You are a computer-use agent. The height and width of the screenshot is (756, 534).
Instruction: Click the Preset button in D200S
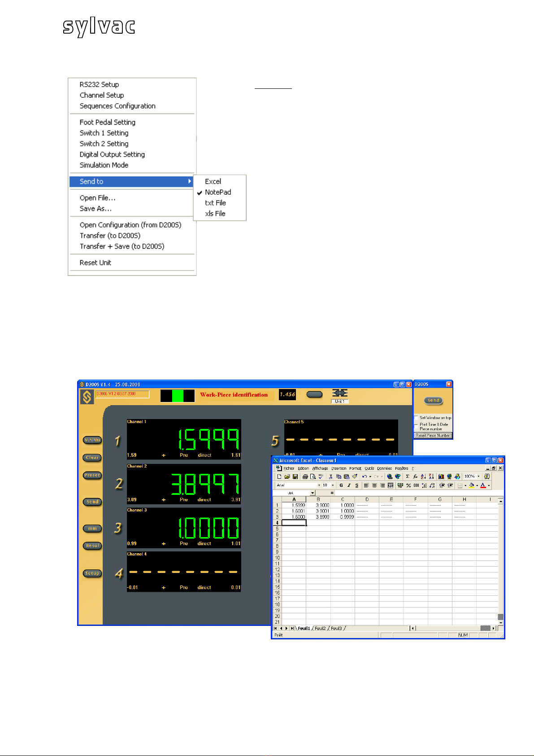tap(92, 475)
